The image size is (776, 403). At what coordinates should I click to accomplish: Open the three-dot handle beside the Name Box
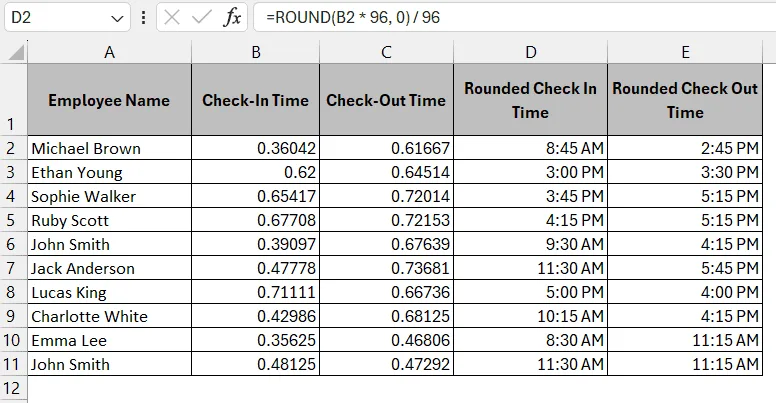click(144, 18)
